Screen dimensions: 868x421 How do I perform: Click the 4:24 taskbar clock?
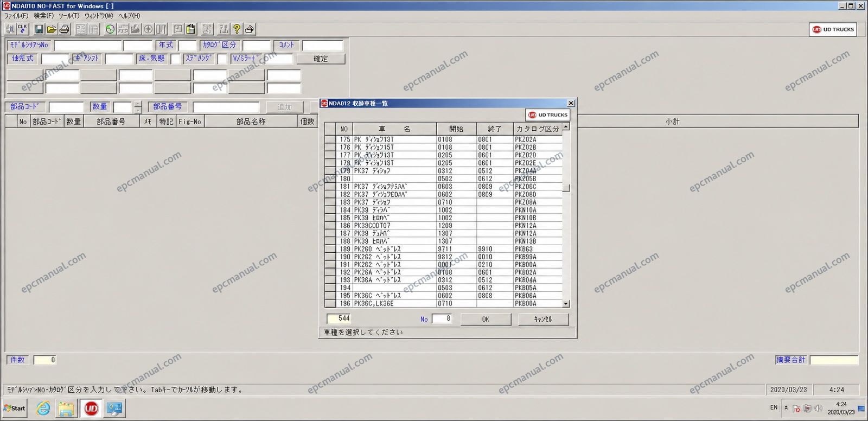tap(841, 404)
